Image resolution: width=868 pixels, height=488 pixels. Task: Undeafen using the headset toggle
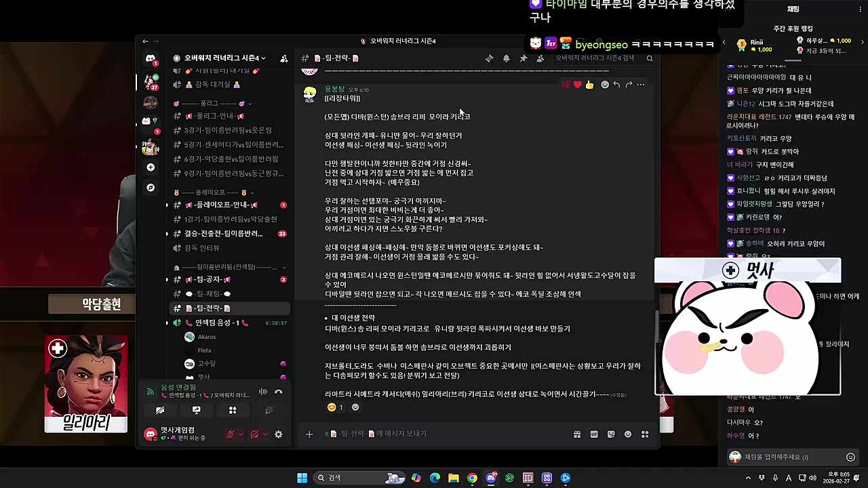(256, 434)
